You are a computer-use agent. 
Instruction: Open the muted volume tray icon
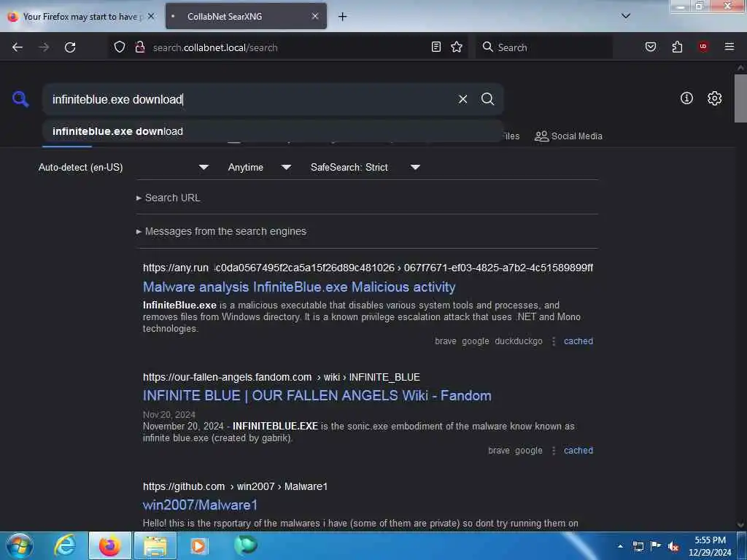pos(673,546)
